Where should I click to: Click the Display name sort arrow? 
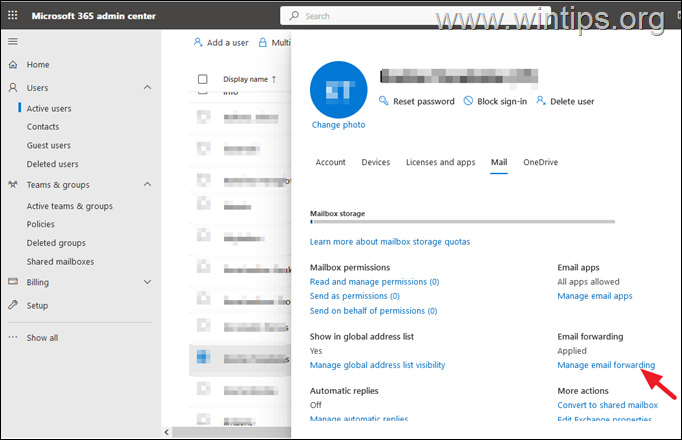click(x=274, y=79)
